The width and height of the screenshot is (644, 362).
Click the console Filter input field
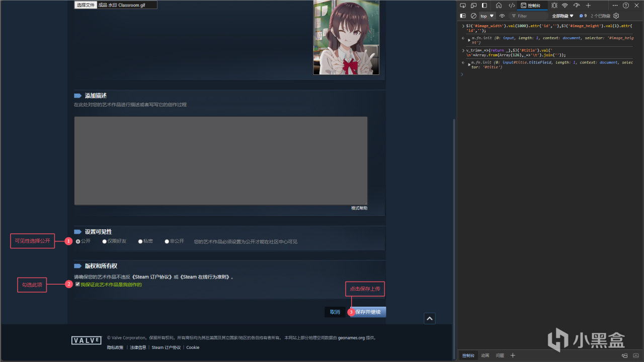pyautogui.click(x=528, y=16)
